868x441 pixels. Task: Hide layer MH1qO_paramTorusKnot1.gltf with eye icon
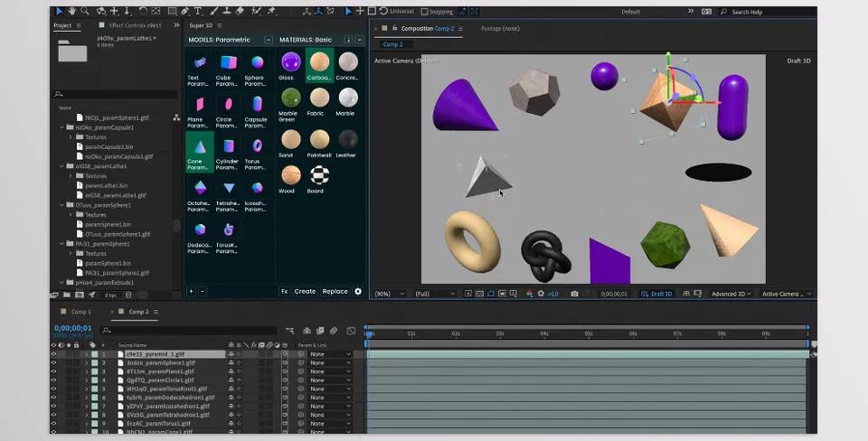(x=53, y=389)
